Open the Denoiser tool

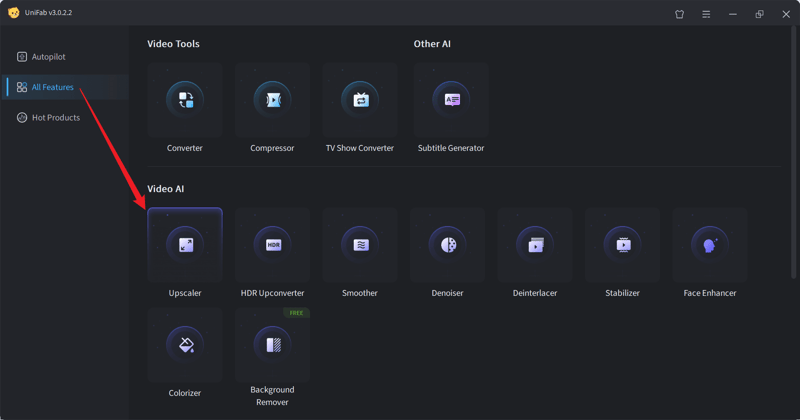coord(447,245)
